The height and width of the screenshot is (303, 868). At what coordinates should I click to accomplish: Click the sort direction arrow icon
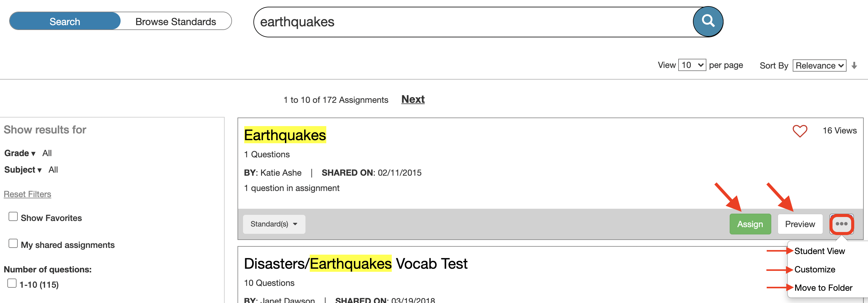tap(854, 65)
